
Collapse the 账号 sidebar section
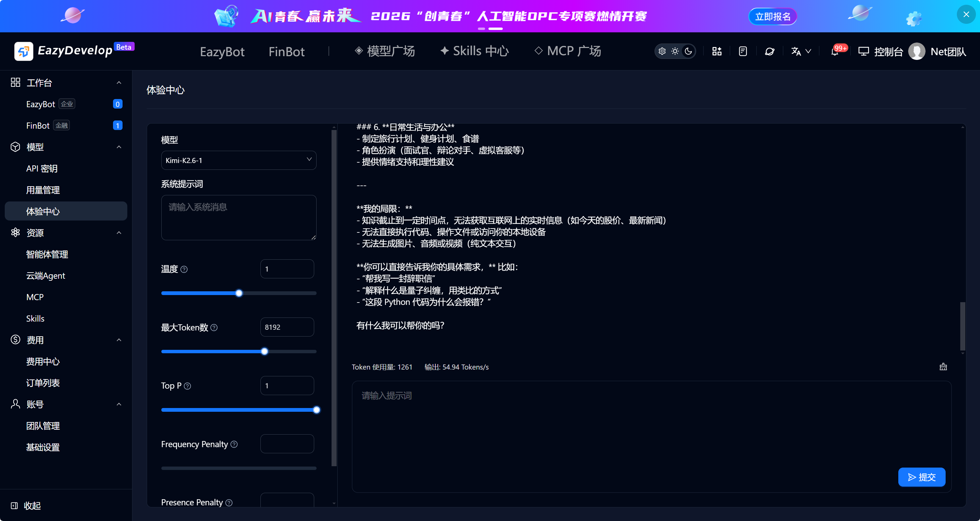pyautogui.click(x=119, y=404)
